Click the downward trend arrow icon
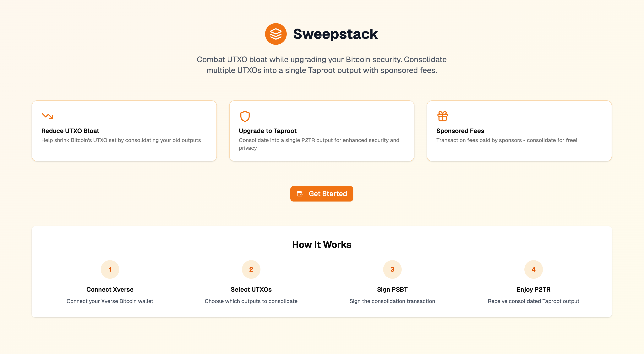Viewport: 644px width, 354px height. [47, 116]
